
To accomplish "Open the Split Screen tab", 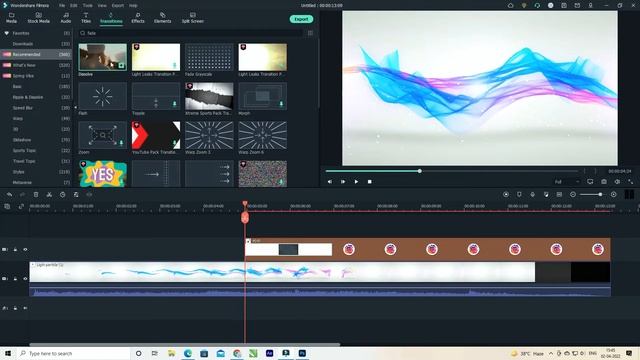I will 193,18.
